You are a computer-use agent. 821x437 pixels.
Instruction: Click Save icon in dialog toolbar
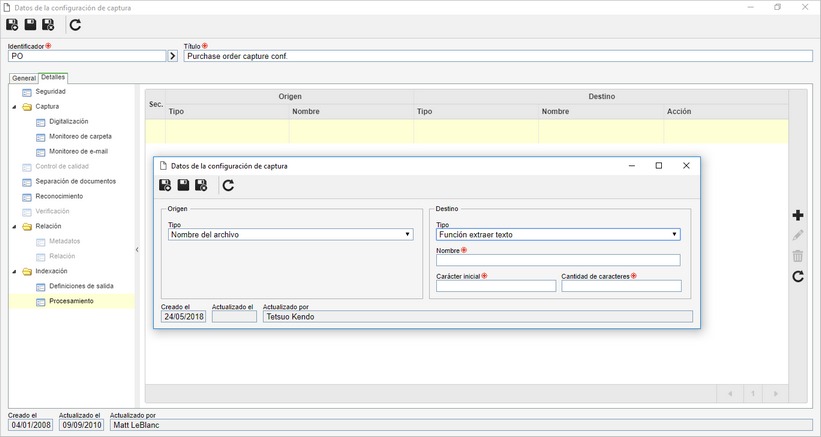[x=183, y=185]
